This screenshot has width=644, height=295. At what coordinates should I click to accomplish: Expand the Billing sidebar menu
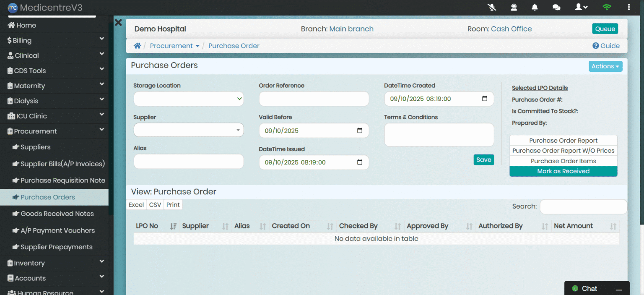coord(54,40)
